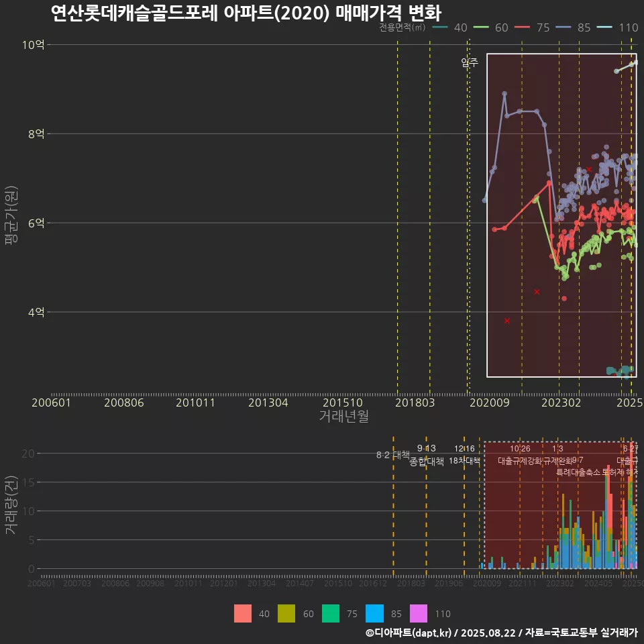Image resolution: width=644 pixels, height=644 pixels.
Task: Click the 200908 label on volume chart
Action: tap(150, 583)
